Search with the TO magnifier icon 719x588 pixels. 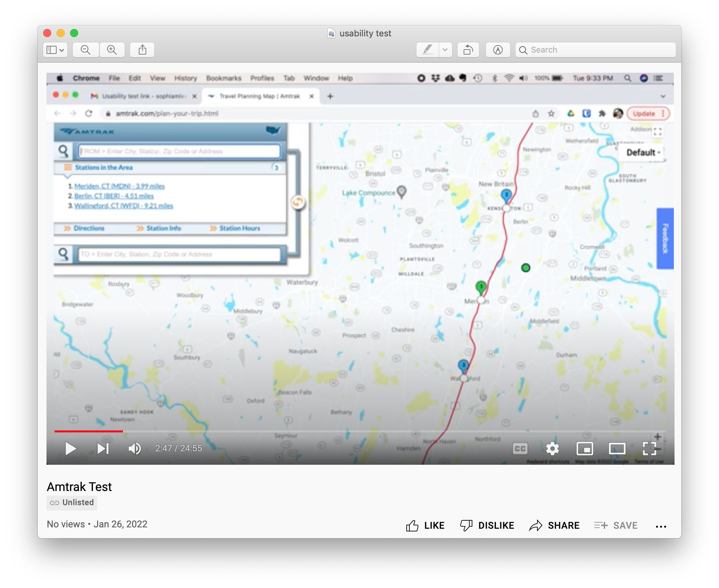[x=63, y=254]
